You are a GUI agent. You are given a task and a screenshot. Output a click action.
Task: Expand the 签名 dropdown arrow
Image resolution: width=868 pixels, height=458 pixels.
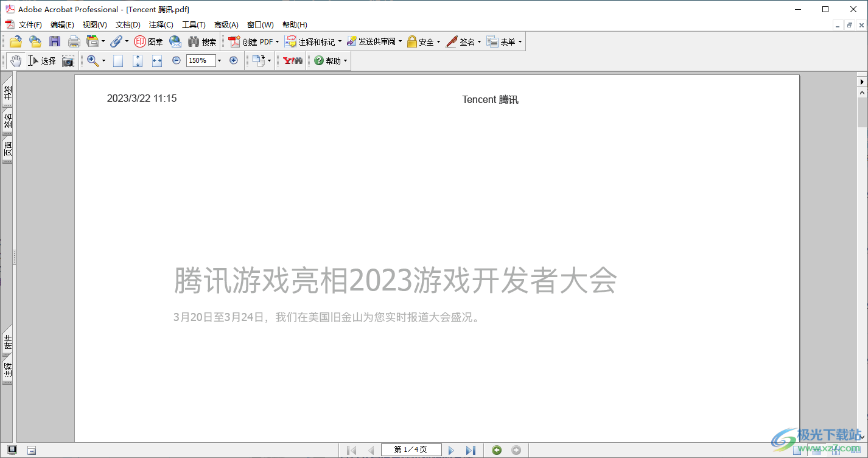[479, 42]
